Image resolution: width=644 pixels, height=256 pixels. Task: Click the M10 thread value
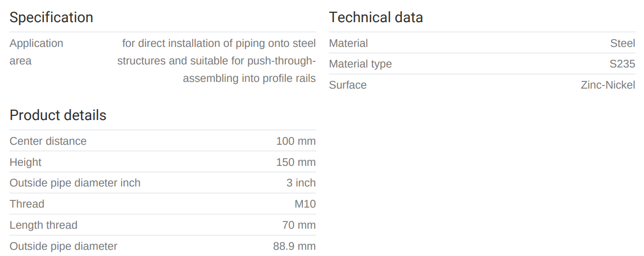pos(305,204)
